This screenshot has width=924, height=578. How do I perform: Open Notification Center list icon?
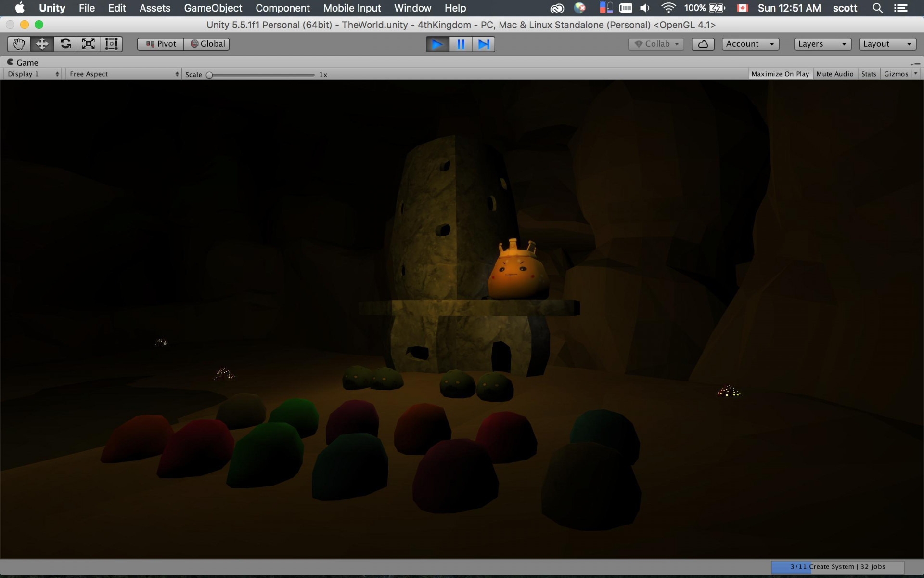(x=900, y=8)
